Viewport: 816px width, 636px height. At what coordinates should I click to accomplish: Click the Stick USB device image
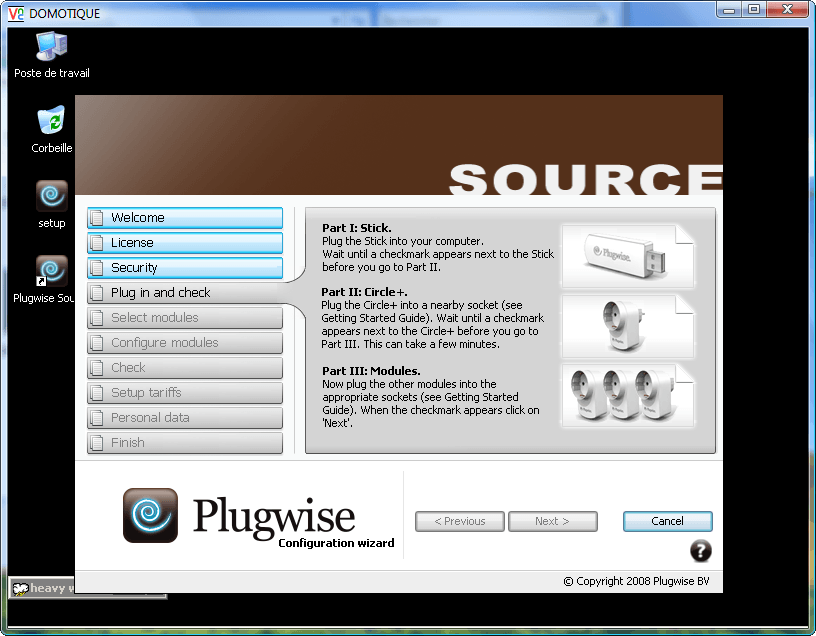tap(628, 256)
